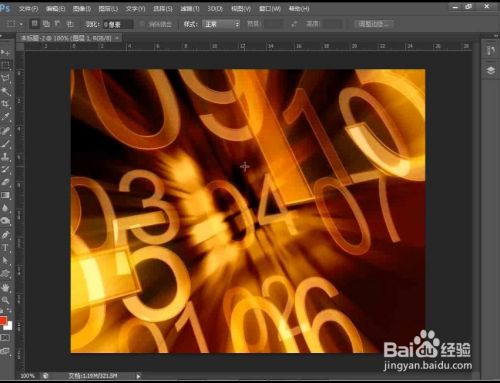Choose New Selection mode in options bar
500x383 pixels.
click(34, 24)
